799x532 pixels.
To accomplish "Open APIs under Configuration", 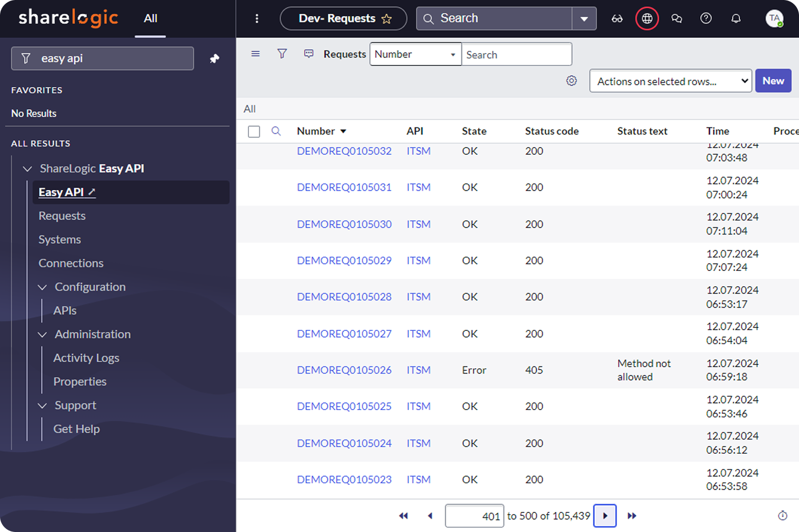I will point(65,311).
